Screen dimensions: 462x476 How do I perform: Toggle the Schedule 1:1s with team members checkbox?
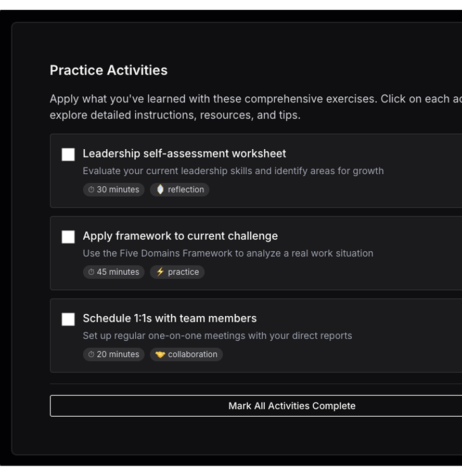coord(68,319)
